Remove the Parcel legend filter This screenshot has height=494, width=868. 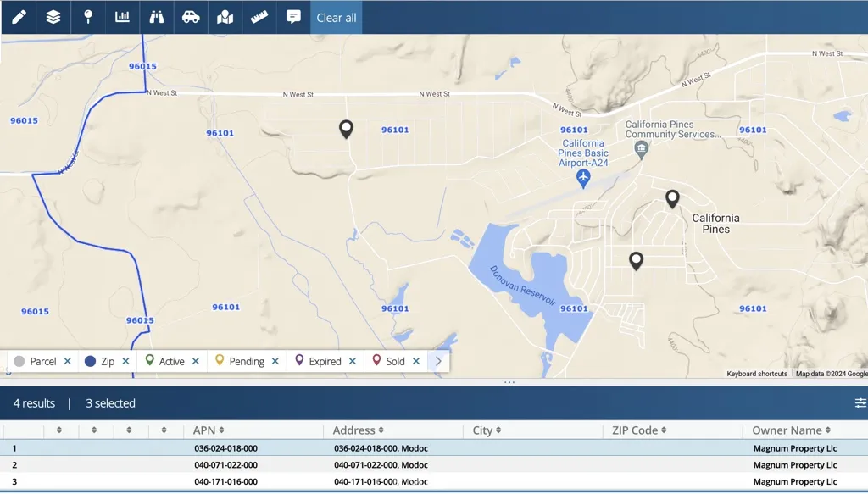68,361
